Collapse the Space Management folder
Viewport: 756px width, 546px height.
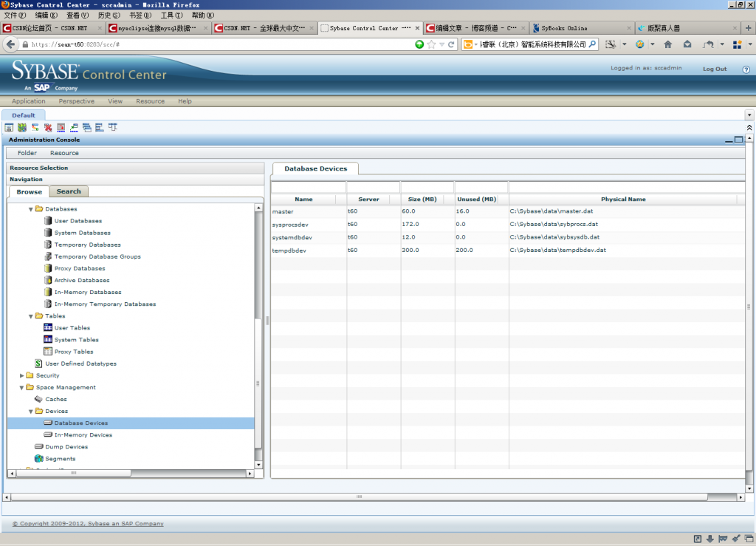click(x=21, y=387)
